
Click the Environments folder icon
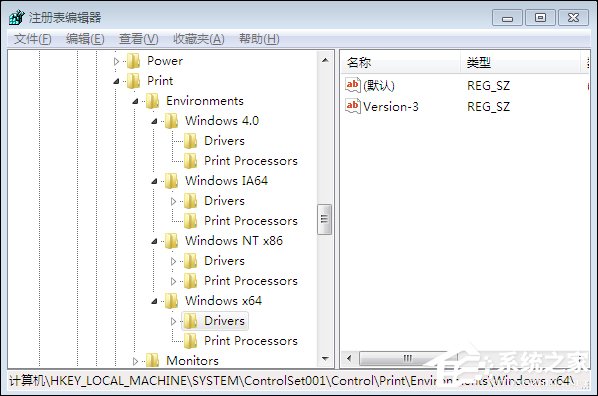[x=153, y=101]
